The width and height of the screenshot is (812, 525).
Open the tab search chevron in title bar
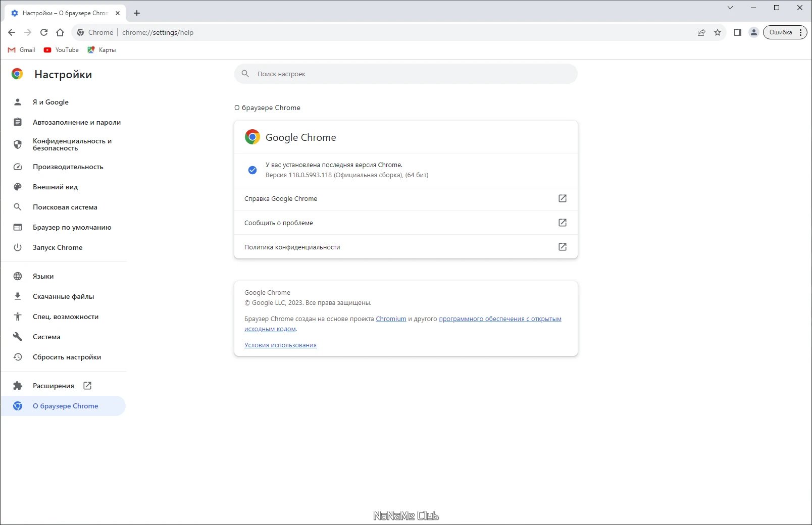pyautogui.click(x=730, y=8)
